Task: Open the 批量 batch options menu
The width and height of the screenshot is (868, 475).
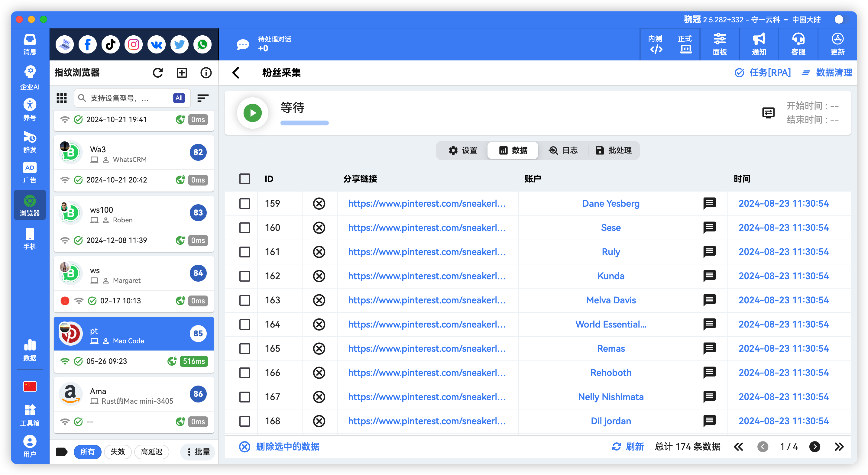Action: point(197,452)
